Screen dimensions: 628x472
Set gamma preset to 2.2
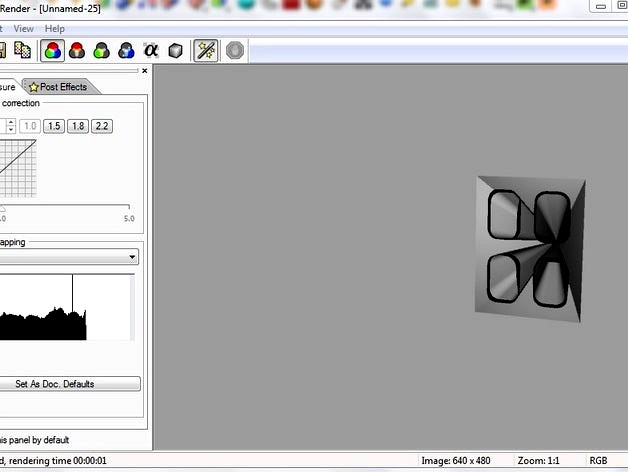point(102,126)
